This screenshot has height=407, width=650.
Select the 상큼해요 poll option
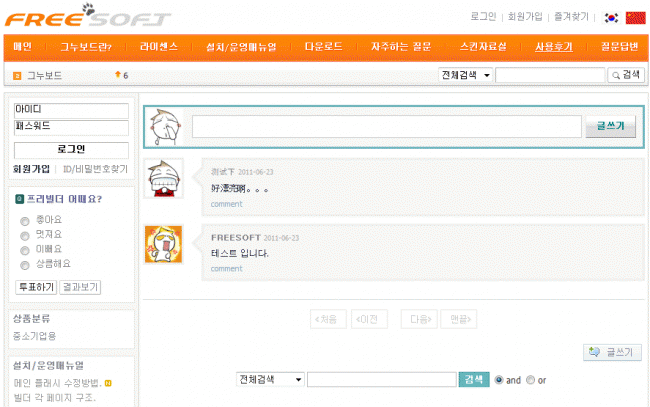(x=25, y=265)
